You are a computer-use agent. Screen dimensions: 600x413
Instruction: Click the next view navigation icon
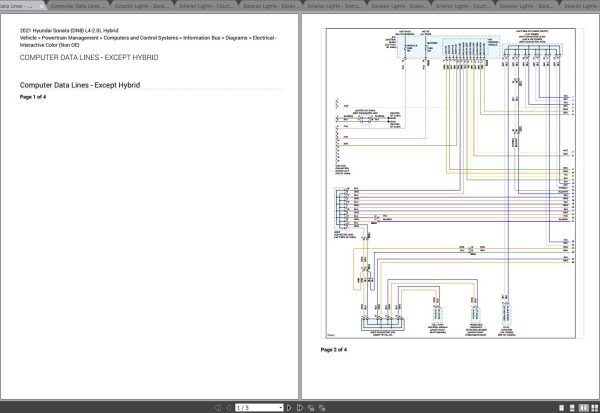tap(322, 408)
